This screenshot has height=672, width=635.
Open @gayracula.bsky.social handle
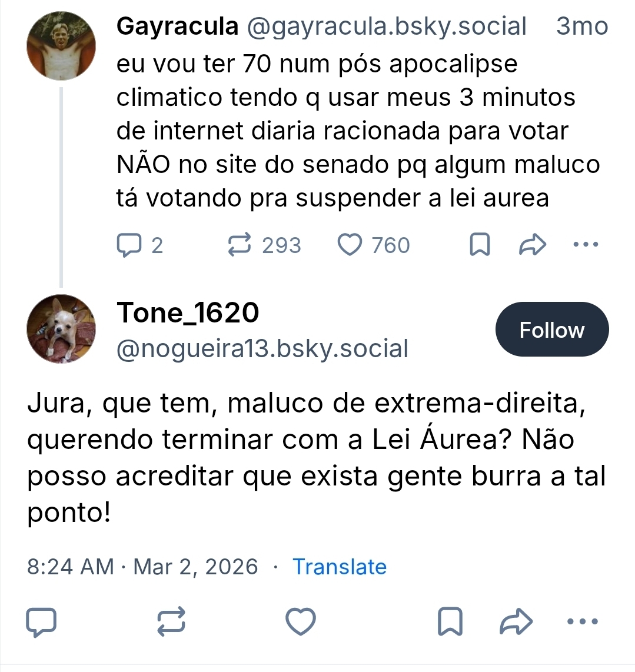pyautogui.click(x=386, y=26)
